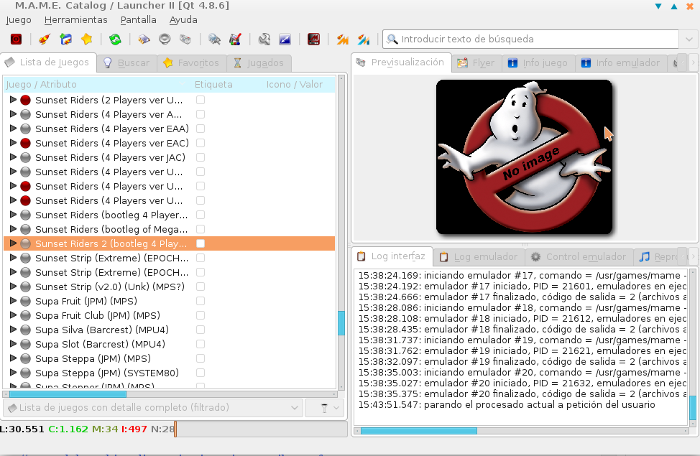Image resolution: width=700 pixels, height=456 pixels.
Task: Click the red checkmark ROMAlyzer icon
Action: [235, 39]
